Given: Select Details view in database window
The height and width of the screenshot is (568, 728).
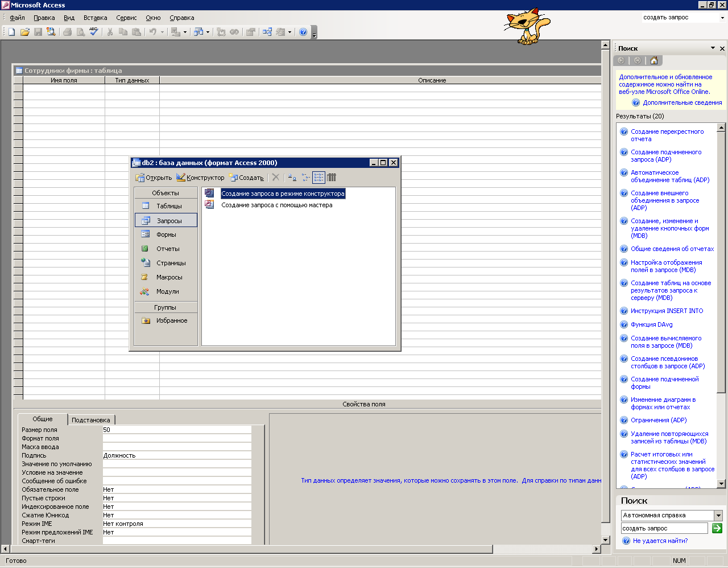Looking at the screenshot, I should click(x=332, y=178).
